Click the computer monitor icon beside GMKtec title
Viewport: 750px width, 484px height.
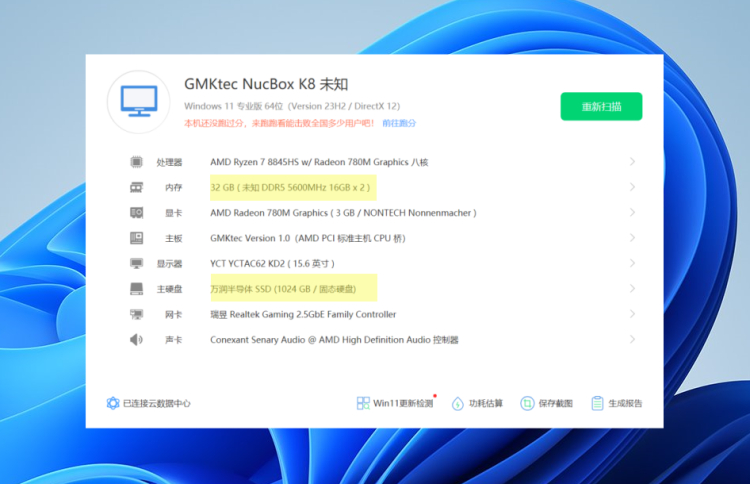139,101
